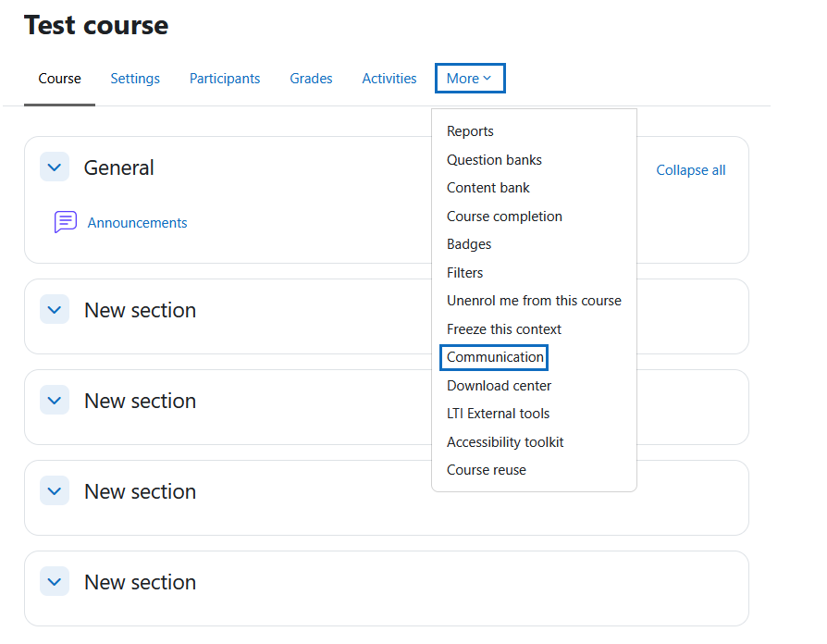Viewport: 827px width, 644px height.
Task: Select the Activities tab
Action: 389,79
